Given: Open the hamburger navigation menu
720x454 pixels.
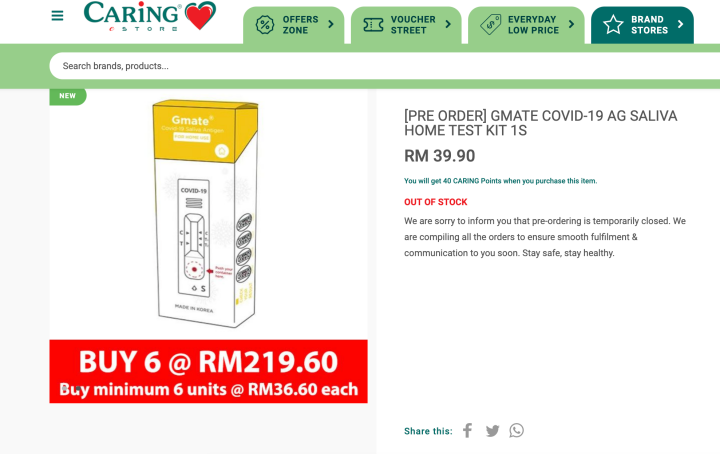Looking at the screenshot, I should (57, 16).
